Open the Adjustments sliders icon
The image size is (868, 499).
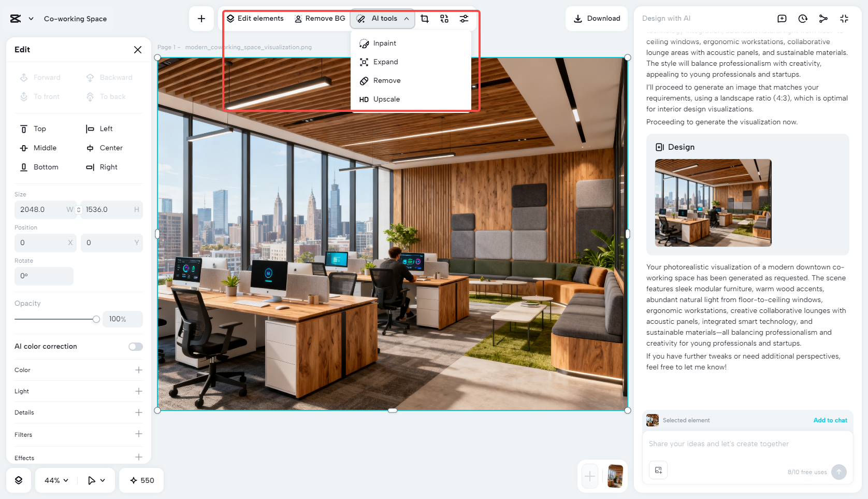click(464, 18)
